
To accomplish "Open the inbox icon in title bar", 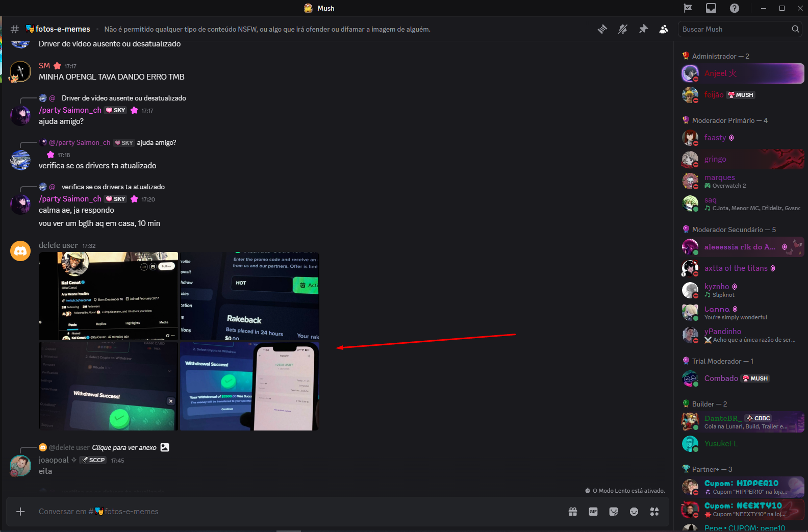I will coord(711,8).
